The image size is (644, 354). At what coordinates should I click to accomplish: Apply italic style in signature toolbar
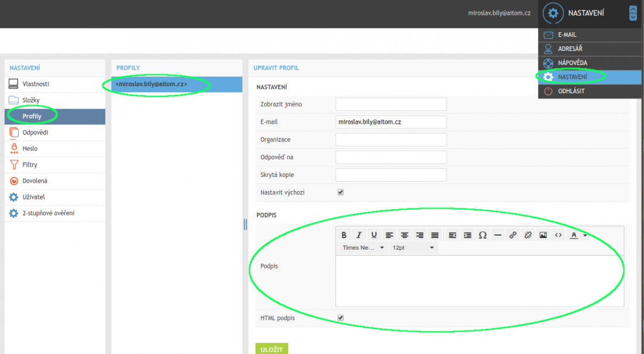click(359, 235)
